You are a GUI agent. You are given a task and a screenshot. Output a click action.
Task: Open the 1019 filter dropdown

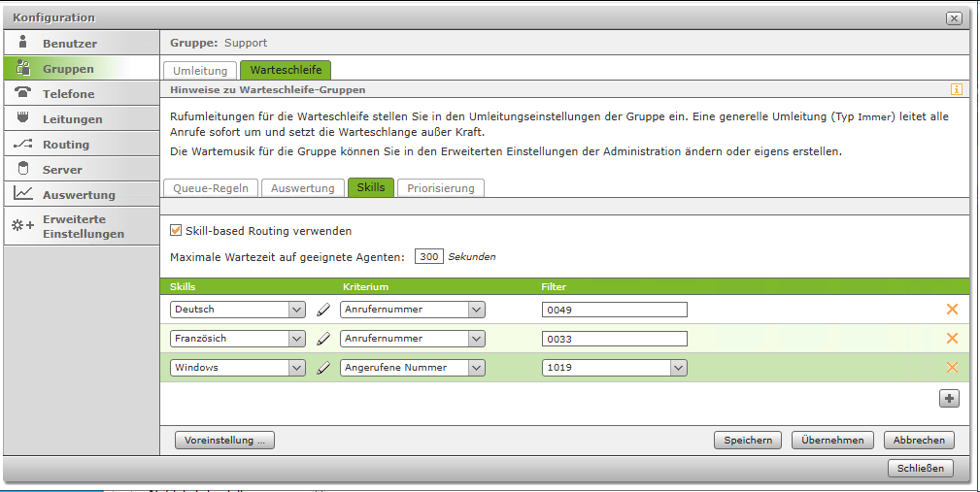pos(678,368)
